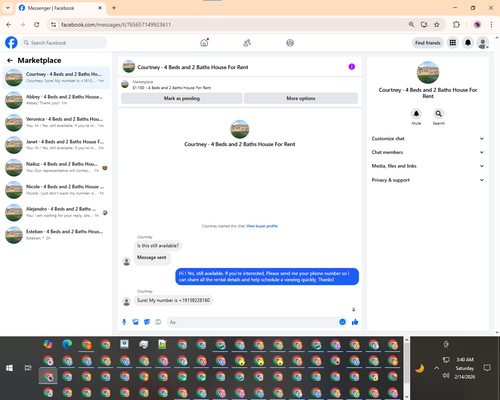
Task: Select the Messenger | Facebook tab
Action: pos(60,8)
